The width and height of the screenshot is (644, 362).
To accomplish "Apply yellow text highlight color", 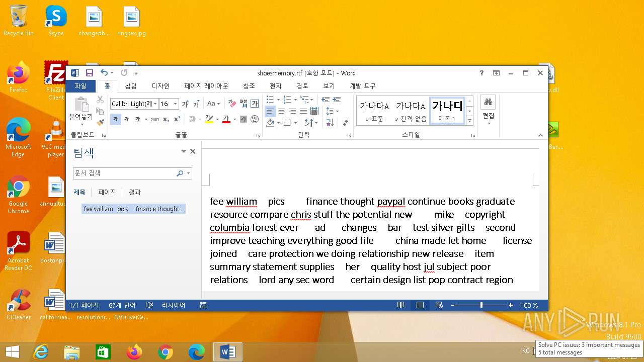I will pyautogui.click(x=209, y=119).
